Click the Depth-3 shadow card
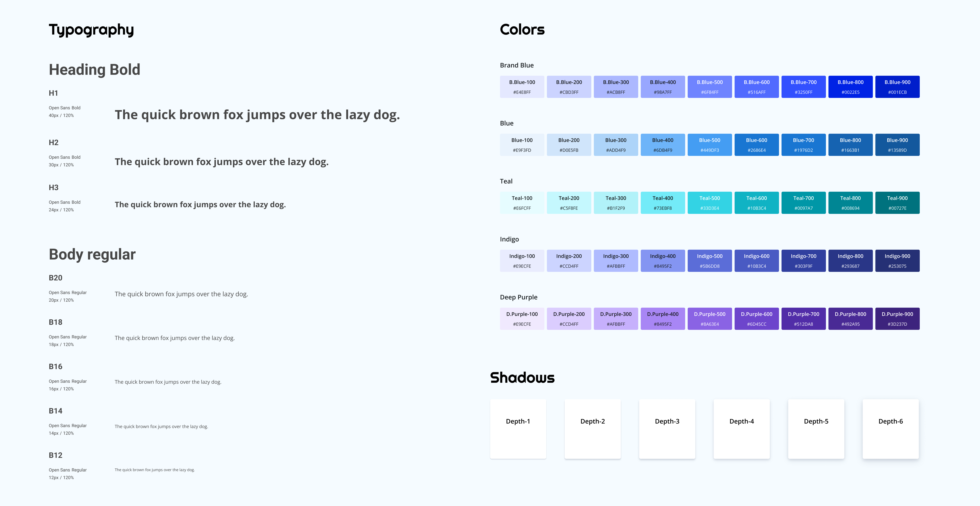This screenshot has width=980, height=506. point(667,429)
